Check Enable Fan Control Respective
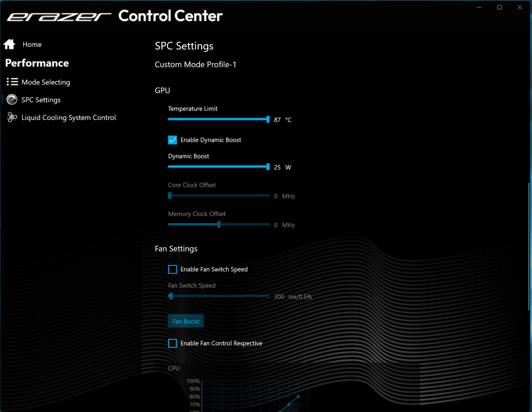 tap(173, 343)
